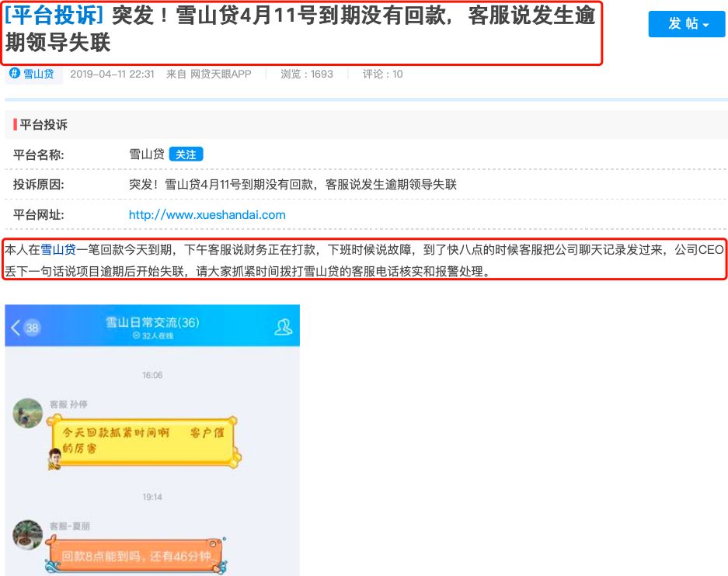Click the 客服-夏丽 sender name
The width and height of the screenshot is (728, 576).
pyautogui.click(x=70, y=526)
